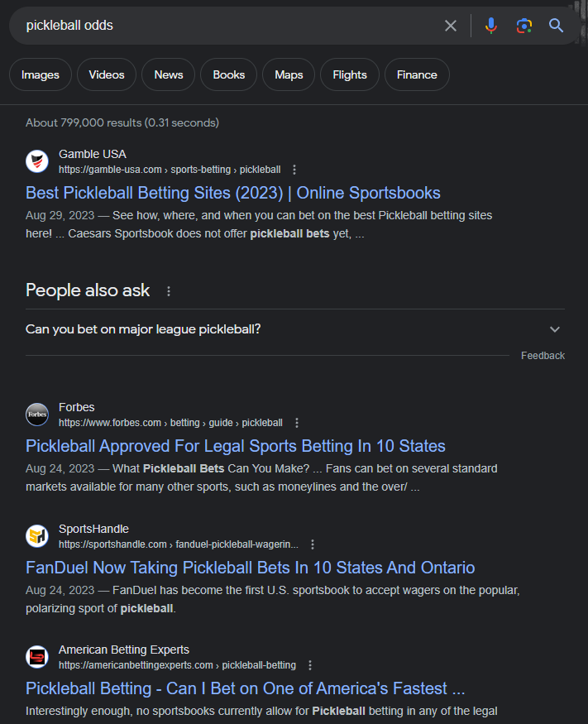Select the Videos filter

point(107,74)
